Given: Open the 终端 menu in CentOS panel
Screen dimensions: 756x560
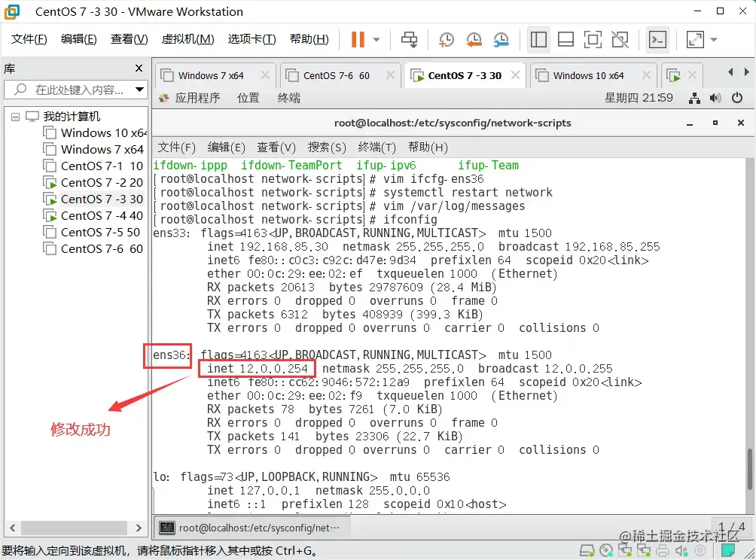Looking at the screenshot, I should click(289, 99).
